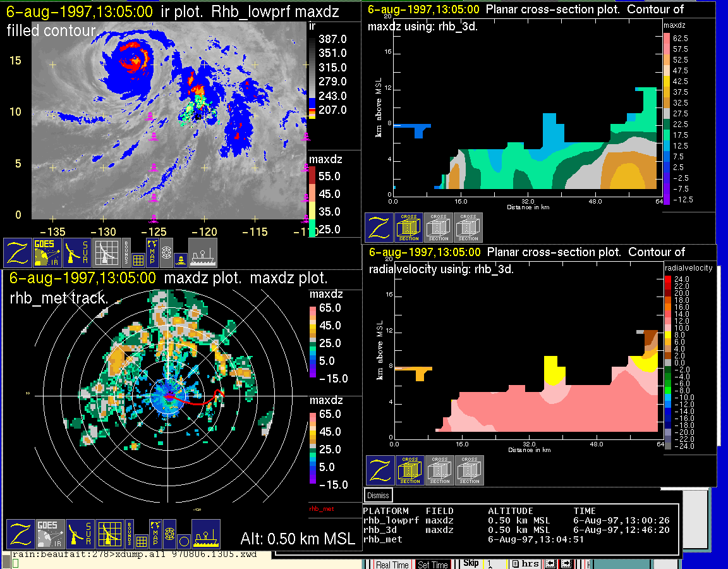This screenshot has height=569, width=728.
Task: Toggle the active yellow CROSS SECTION icon under maxdz plot
Action: pyautogui.click(x=409, y=228)
